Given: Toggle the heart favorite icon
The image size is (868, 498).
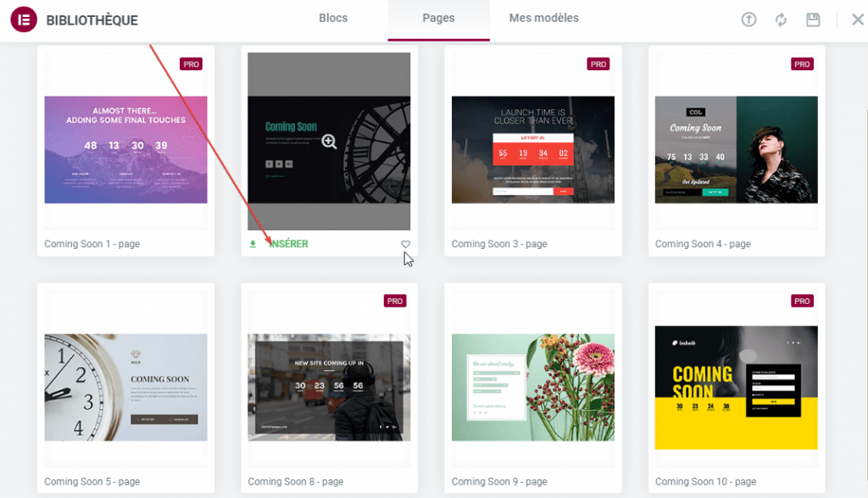Looking at the screenshot, I should [405, 244].
